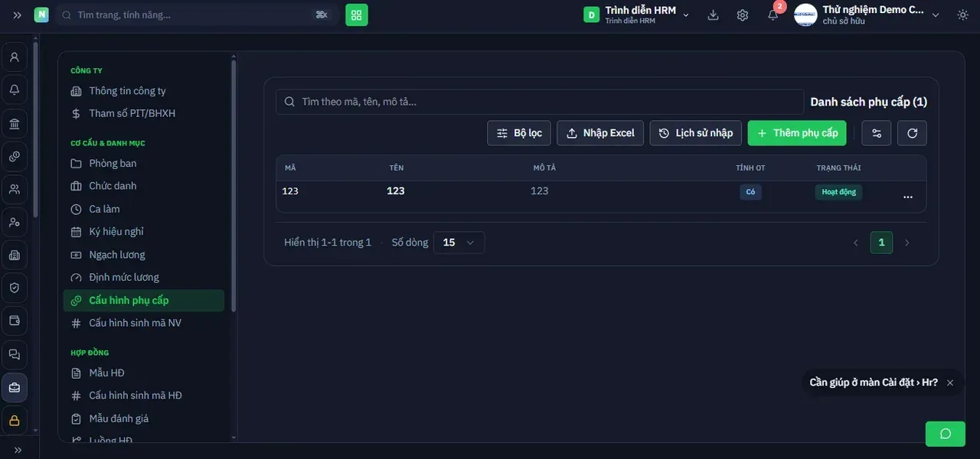Viewport: 980px width, 459px height.
Task: Open Ngạch lương menu item
Action: pos(144,255)
